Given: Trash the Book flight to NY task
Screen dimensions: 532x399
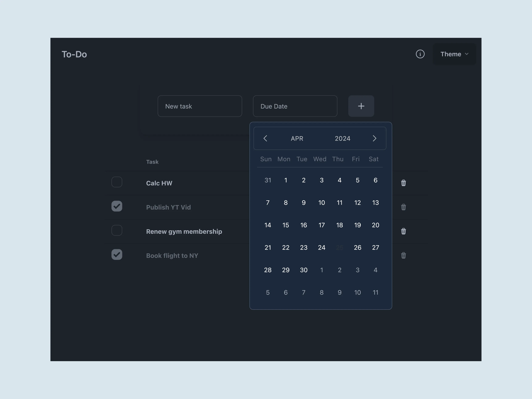Looking at the screenshot, I should click(x=403, y=255).
